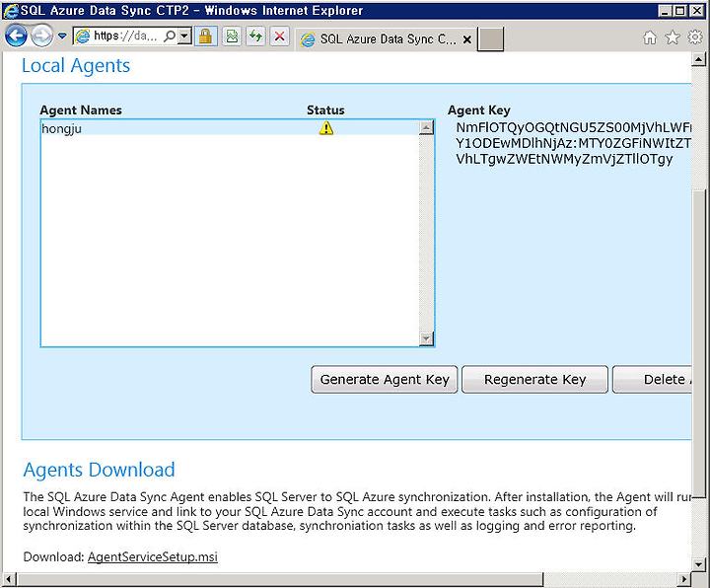
Task: Open the recent pages dropdown arrow
Action: [62, 36]
